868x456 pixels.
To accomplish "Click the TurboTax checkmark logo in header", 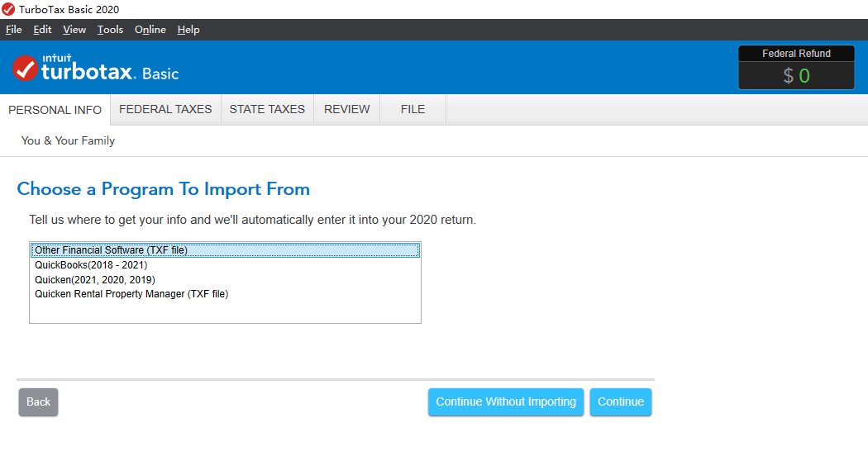I will click(26, 69).
